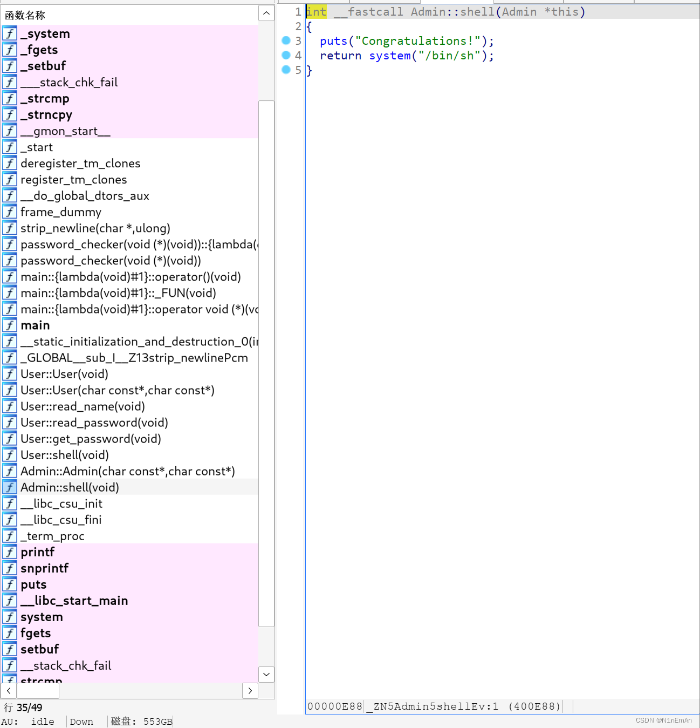Click the puts function icon
Image resolution: width=700 pixels, height=728 pixels.
click(10, 584)
